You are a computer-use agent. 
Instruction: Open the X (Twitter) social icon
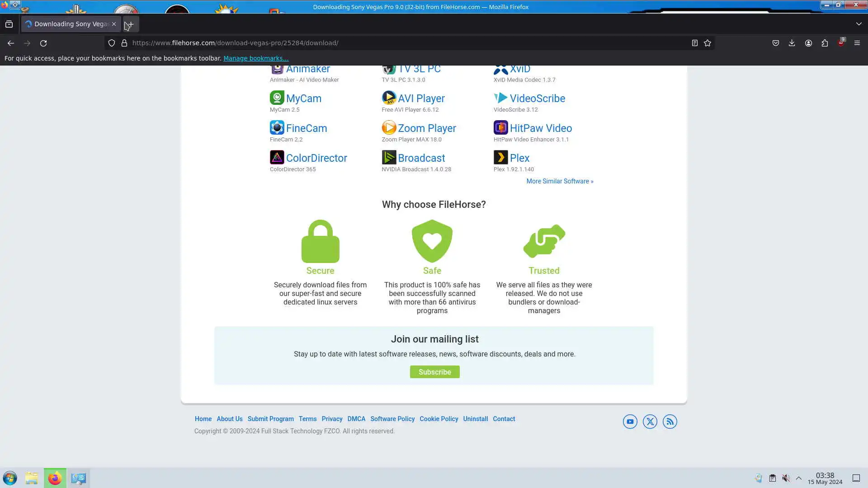pos(650,422)
